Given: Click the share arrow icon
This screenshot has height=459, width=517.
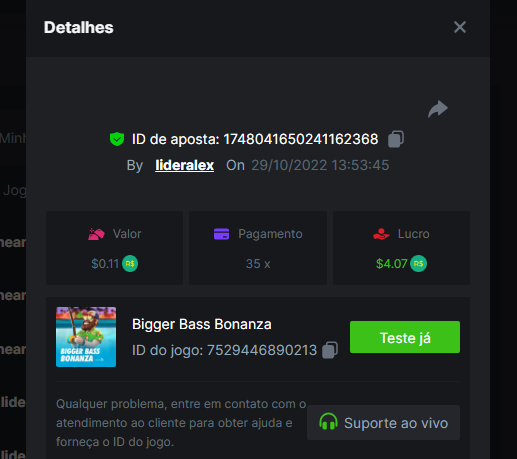Looking at the screenshot, I should tap(438, 109).
